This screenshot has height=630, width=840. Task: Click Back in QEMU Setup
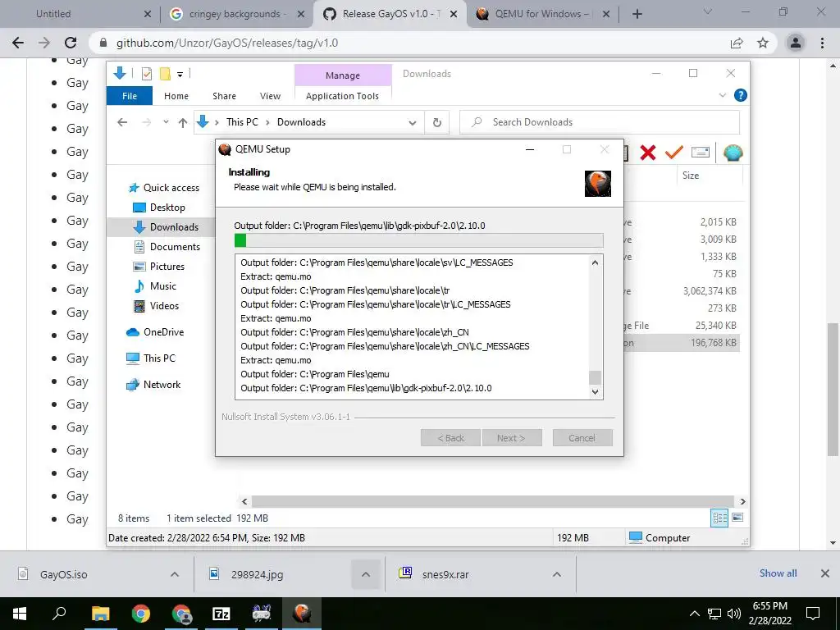click(x=450, y=438)
